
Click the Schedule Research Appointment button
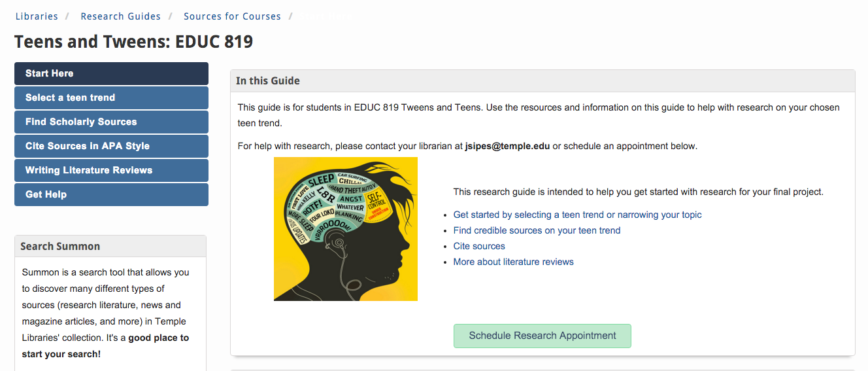coord(542,336)
